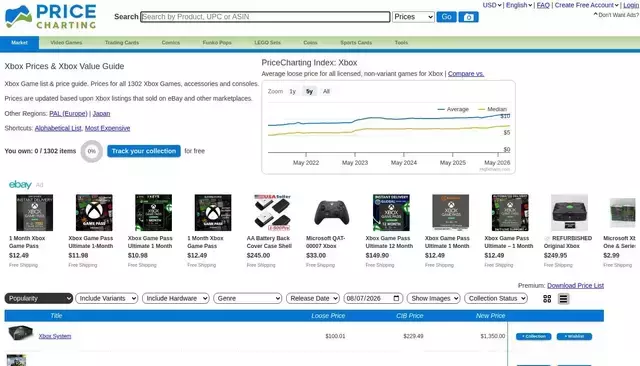The height and width of the screenshot is (366, 640).
Task: Click the $100.01 loose price cell
Action: click(x=335, y=336)
